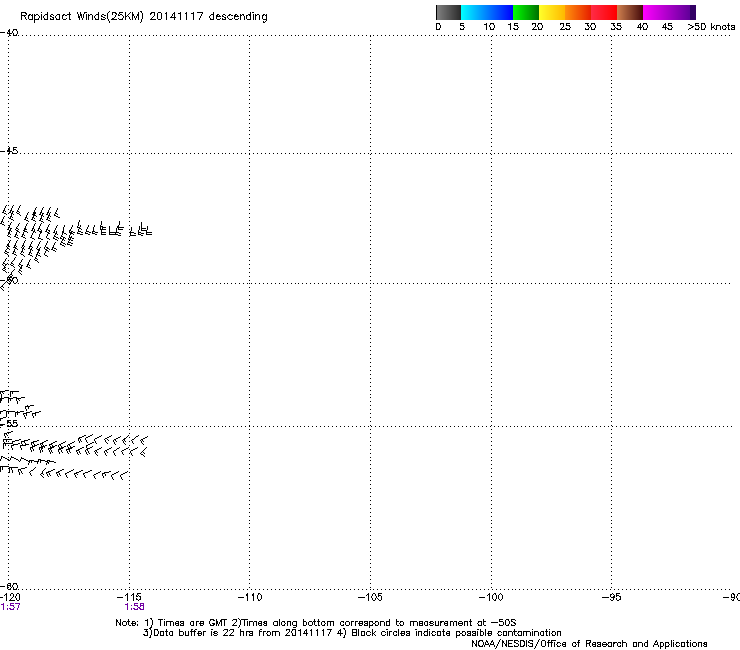This screenshot has width=740, height=650.
Task: Click the '>50 knots' legend label
Action: (x=711, y=27)
